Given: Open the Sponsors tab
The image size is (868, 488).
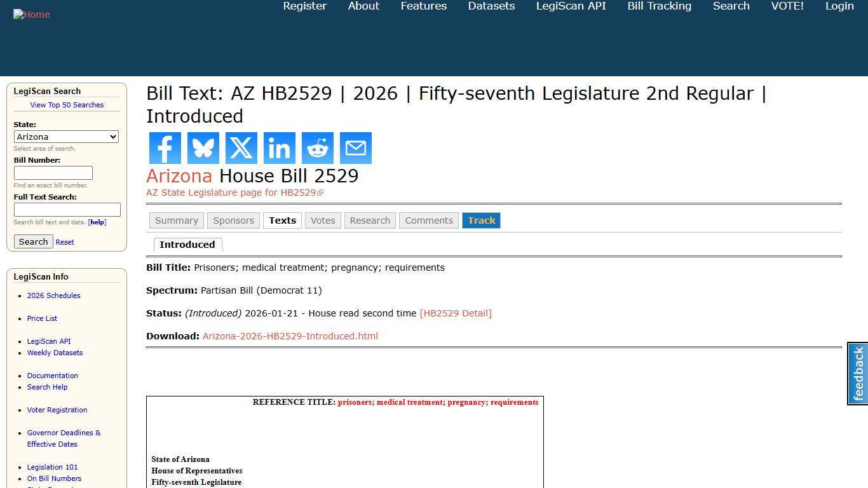Looking at the screenshot, I should (x=233, y=220).
